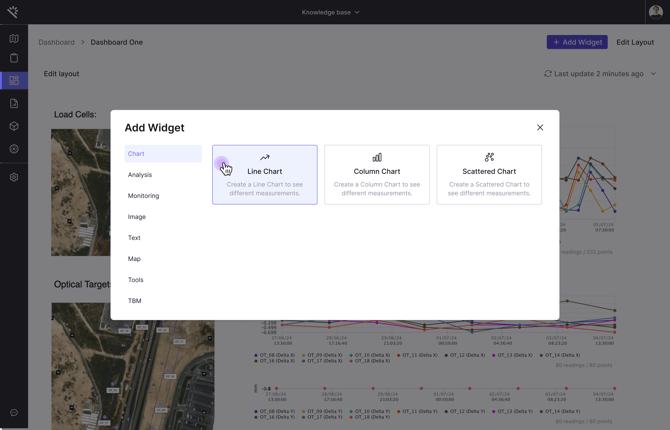Select the Image category
The height and width of the screenshot is (430, 670).
coord(163,217)
